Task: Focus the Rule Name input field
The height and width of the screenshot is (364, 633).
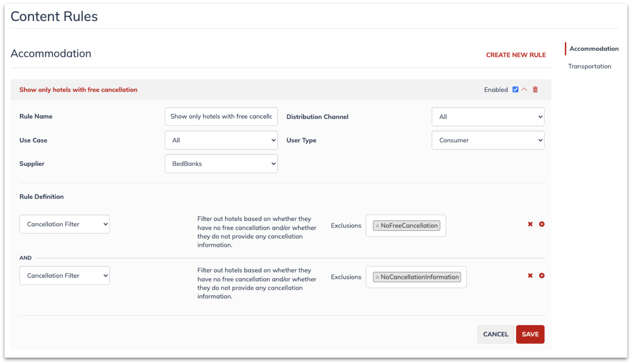Action: pos(221,116)
